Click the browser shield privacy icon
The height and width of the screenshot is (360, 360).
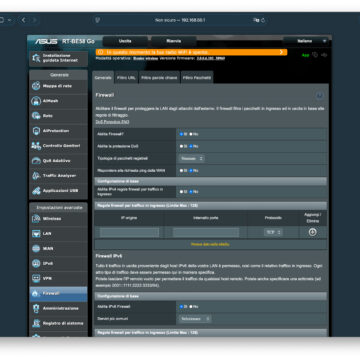pos(97,20)
